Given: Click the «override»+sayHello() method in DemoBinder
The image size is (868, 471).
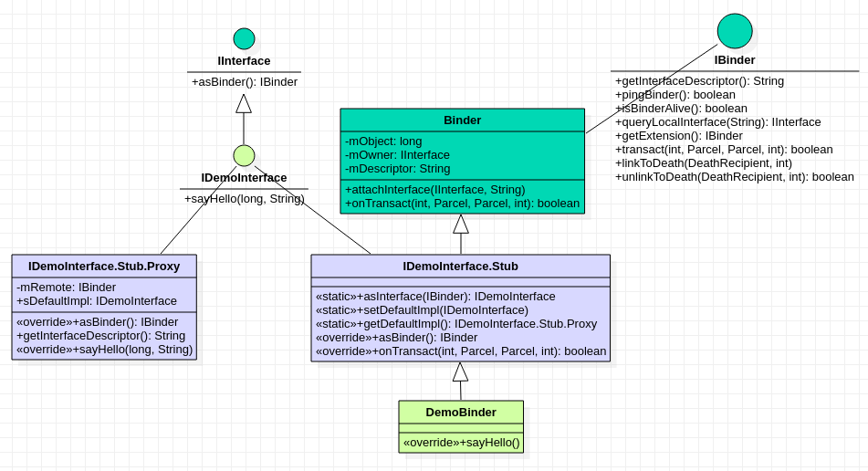Looking at the screenshot, I should pyautogui.click(x=461, y=444).
